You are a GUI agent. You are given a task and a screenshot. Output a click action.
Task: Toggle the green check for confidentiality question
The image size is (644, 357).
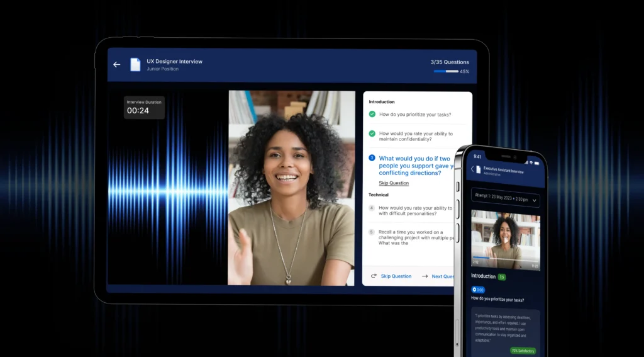[x=372, y=133]
